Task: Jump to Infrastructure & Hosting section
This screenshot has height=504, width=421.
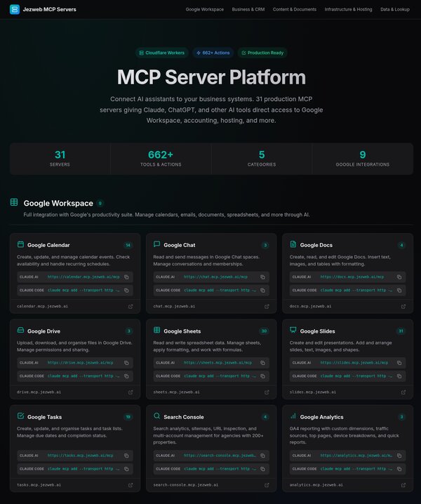Action: (x=349, y=10)
